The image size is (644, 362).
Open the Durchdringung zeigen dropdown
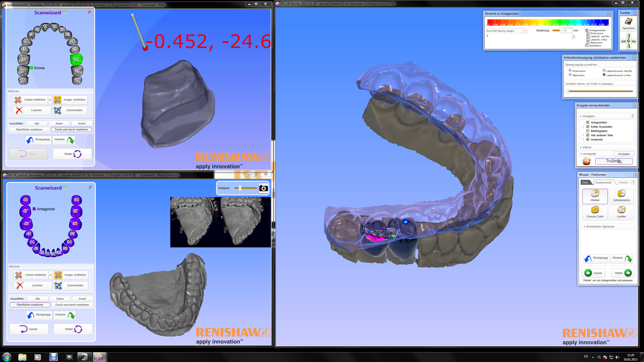coord(525,31)
